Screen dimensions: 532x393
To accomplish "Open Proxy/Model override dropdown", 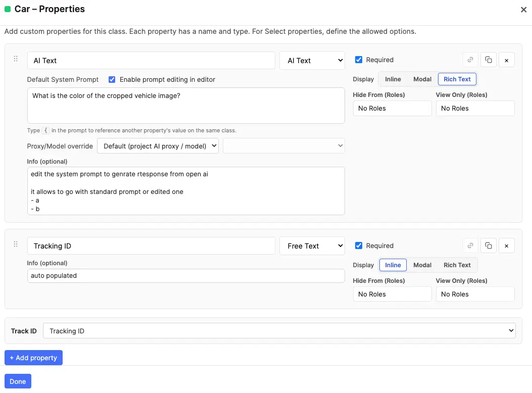I will (158, 146).
